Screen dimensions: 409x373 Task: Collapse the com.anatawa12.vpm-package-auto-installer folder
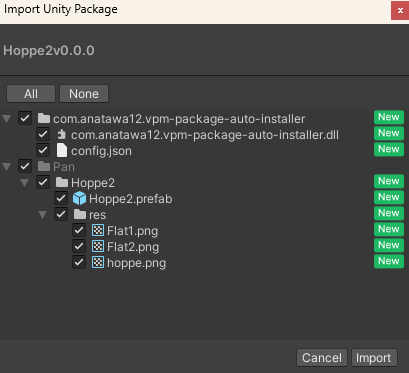(x=7, y=119)
